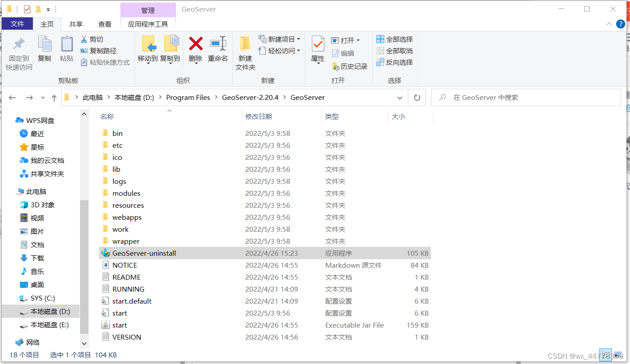
Task: Open the File (文件) tab
Action: point(17,24)
